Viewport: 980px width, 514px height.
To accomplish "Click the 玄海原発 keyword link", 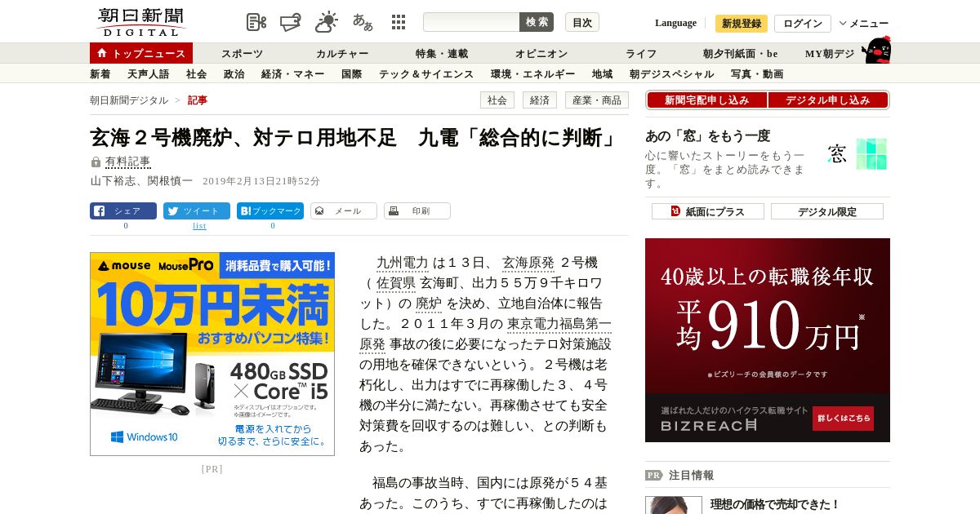I will tap(528, 263).
